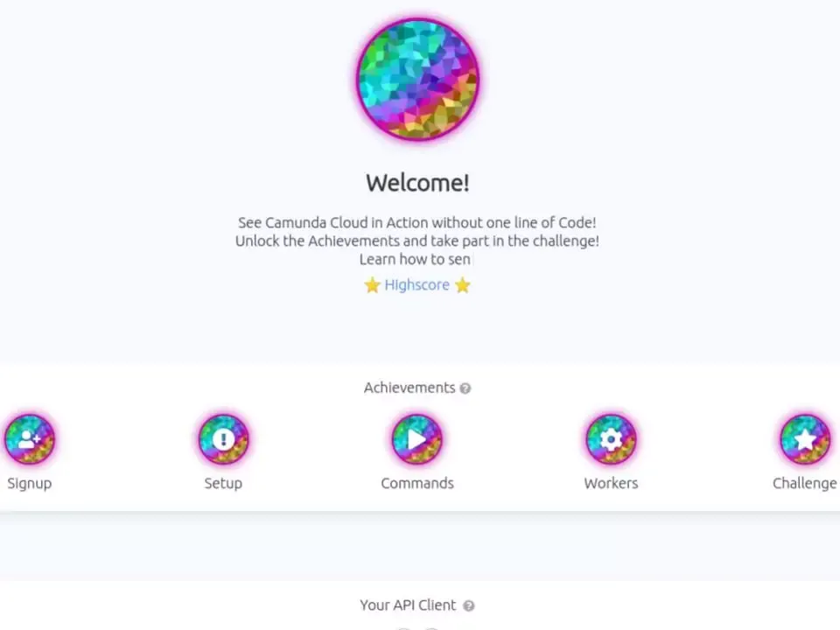Click the star right of Highscore
The width and height of the screenshot is (840, 630).
[x=462, y=285]
